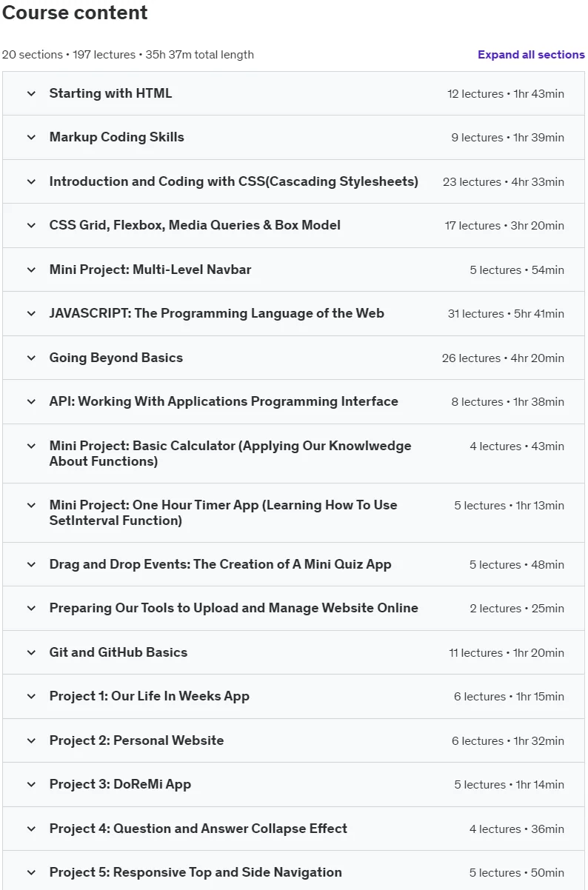Screen dimensions: 588x890
Task: Click chevron icon for API: Working With Applications
Action: [31, 401]
